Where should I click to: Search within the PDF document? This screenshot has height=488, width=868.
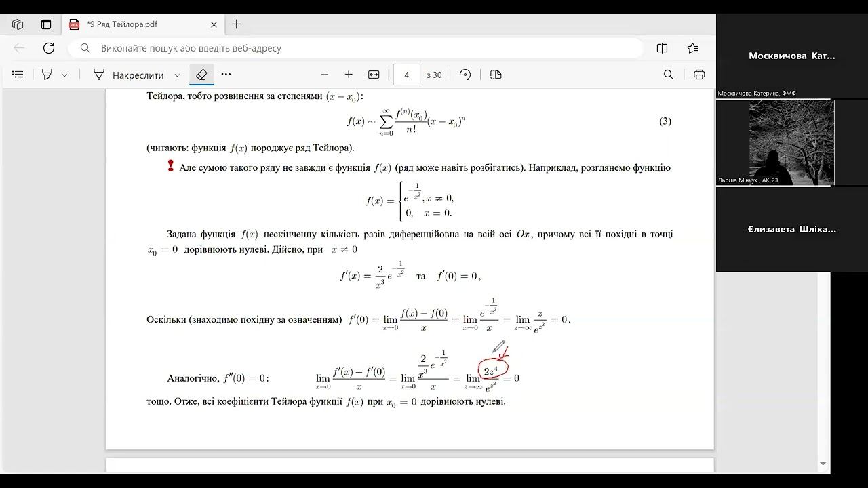[x=669, y=75]
